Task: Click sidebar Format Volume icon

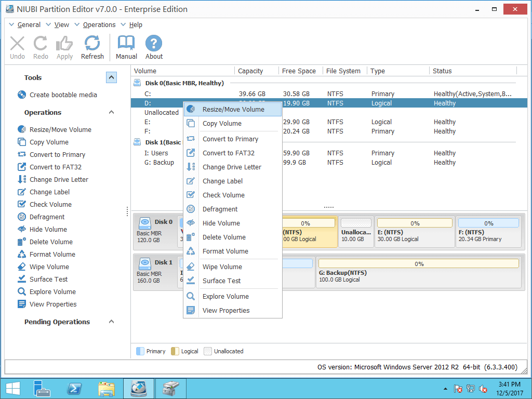Action: (22, 254)
